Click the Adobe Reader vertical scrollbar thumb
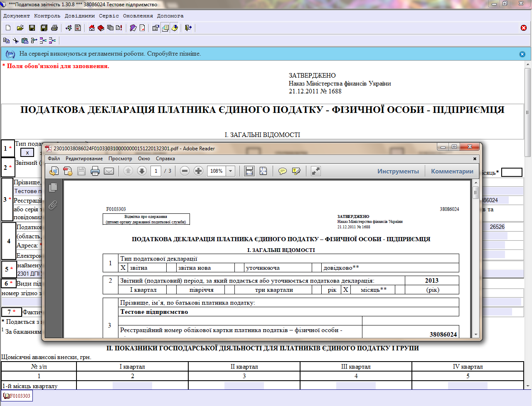532x406 pixels. (476, 193)
